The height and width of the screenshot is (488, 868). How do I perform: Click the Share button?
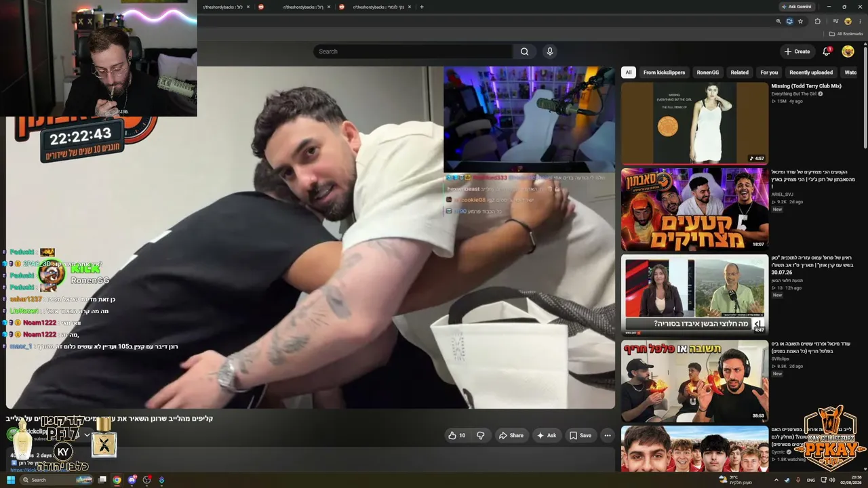tap(511, 435)
